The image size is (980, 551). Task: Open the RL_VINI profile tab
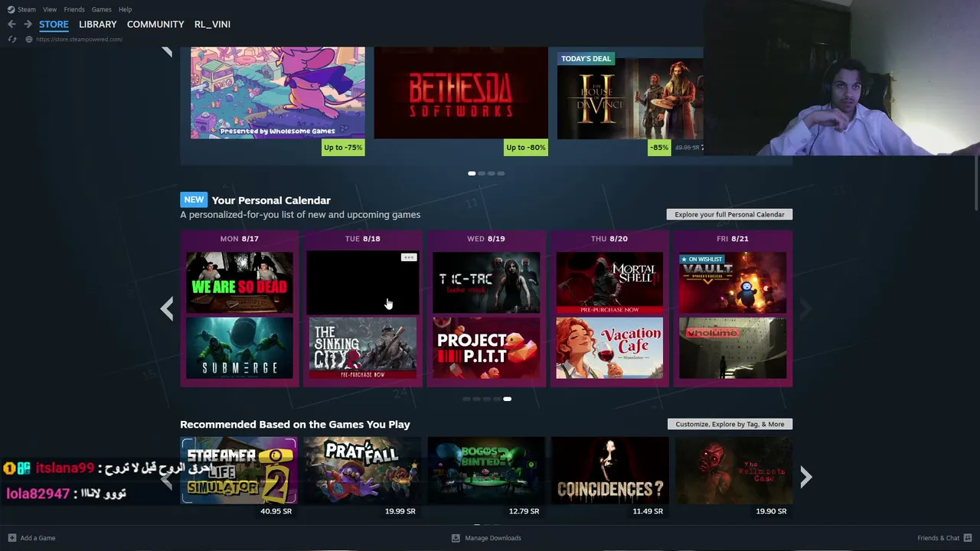click(x=212, y=24)
